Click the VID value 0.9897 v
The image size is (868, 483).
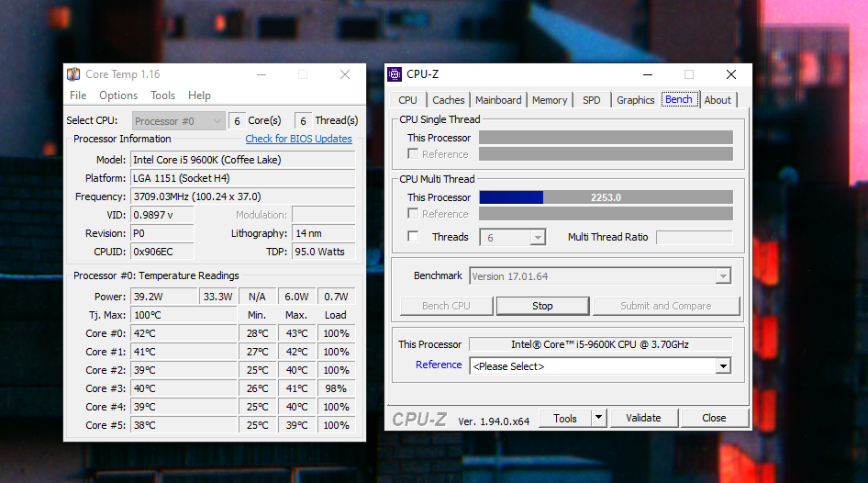click(162, 215)
